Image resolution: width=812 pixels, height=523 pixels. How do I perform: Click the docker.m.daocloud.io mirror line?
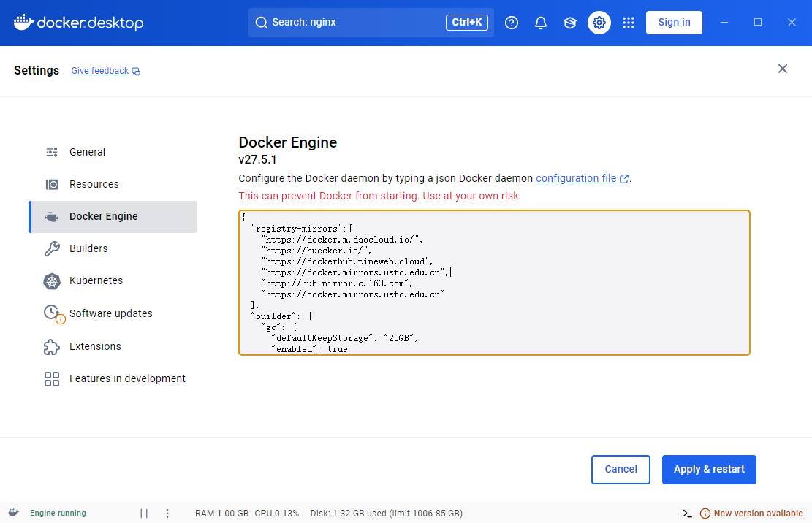[x=342, y=240]
